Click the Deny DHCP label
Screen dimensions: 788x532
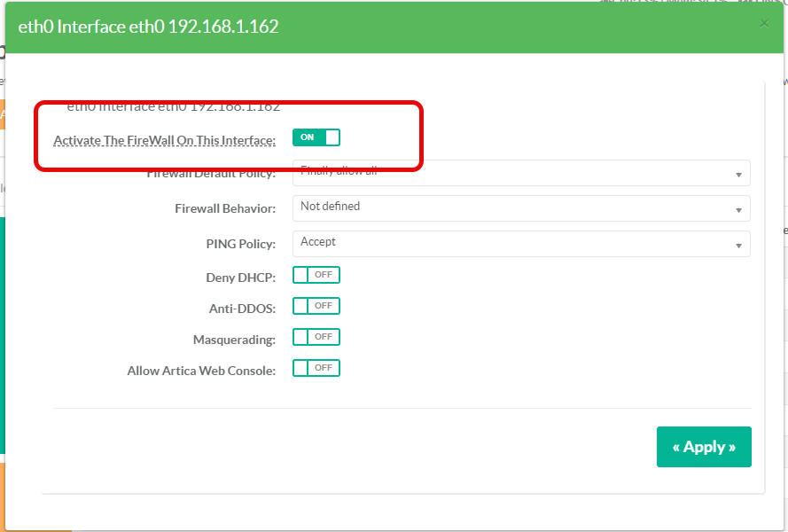point(240,278)
